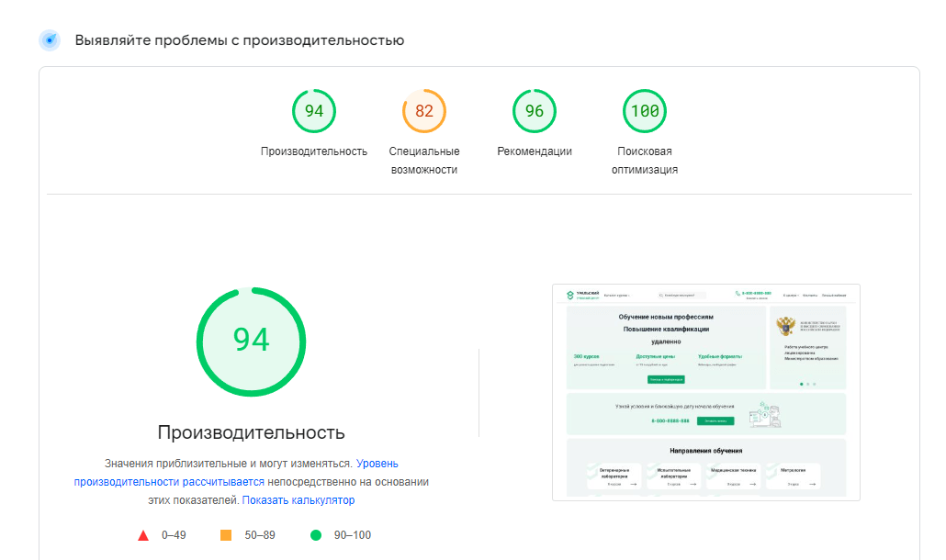Jump to the small Производительность category label
This screenshot has width=946, height=560.
pos(314,151)
